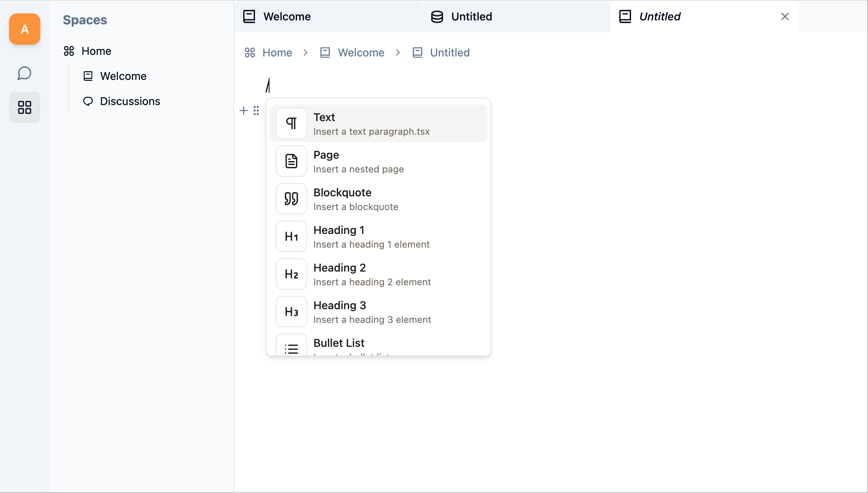Choose the H1 heading icon
The width and height of the screenshot is (868, 493).
point(291,236)
